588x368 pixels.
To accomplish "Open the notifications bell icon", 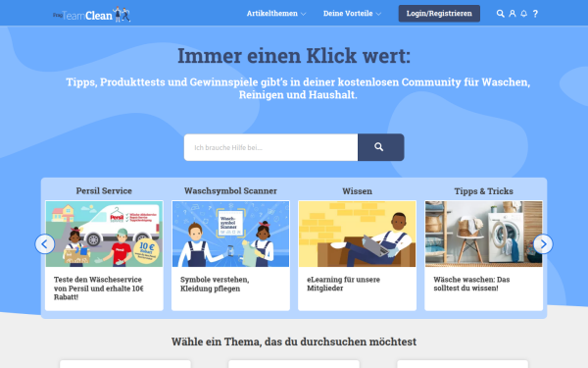I will coord(524,14).
